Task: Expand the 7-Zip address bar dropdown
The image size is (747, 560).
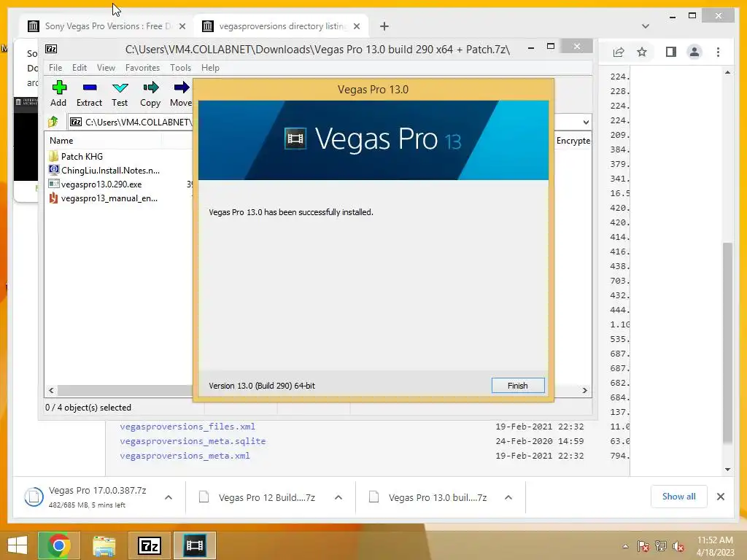Action: [586, 122]
